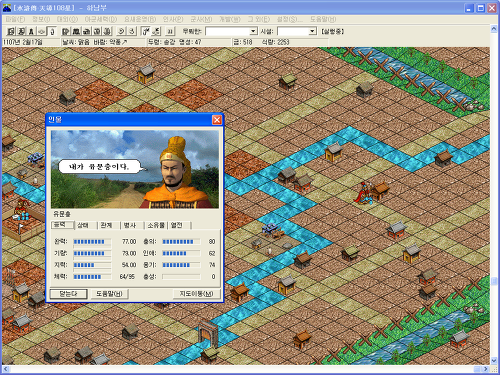Click the 도움말(H) button in the dialog

click(x=109, y=294)
